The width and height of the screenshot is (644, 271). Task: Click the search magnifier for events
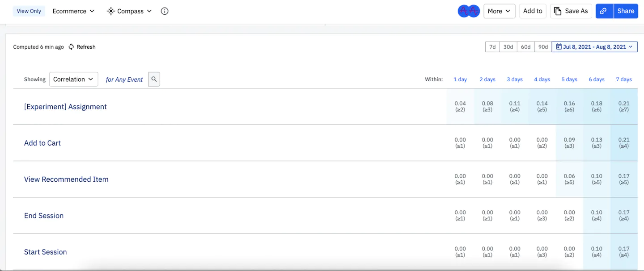click(154, 79)
